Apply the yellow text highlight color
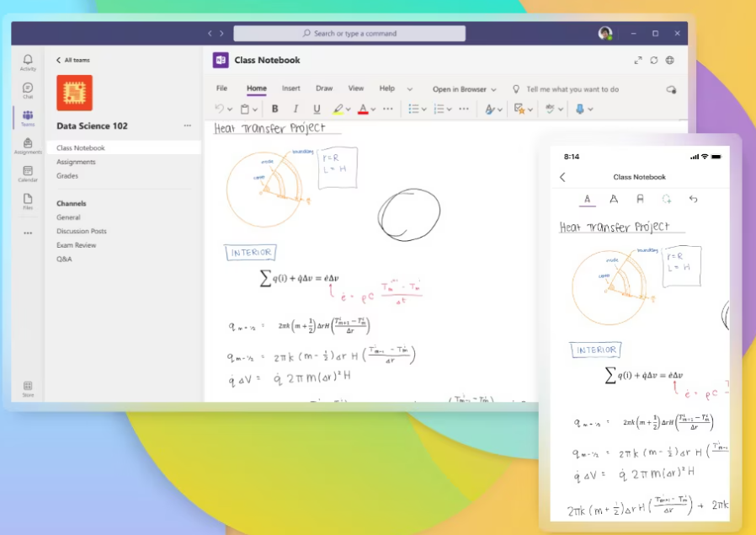 (338, 109)
